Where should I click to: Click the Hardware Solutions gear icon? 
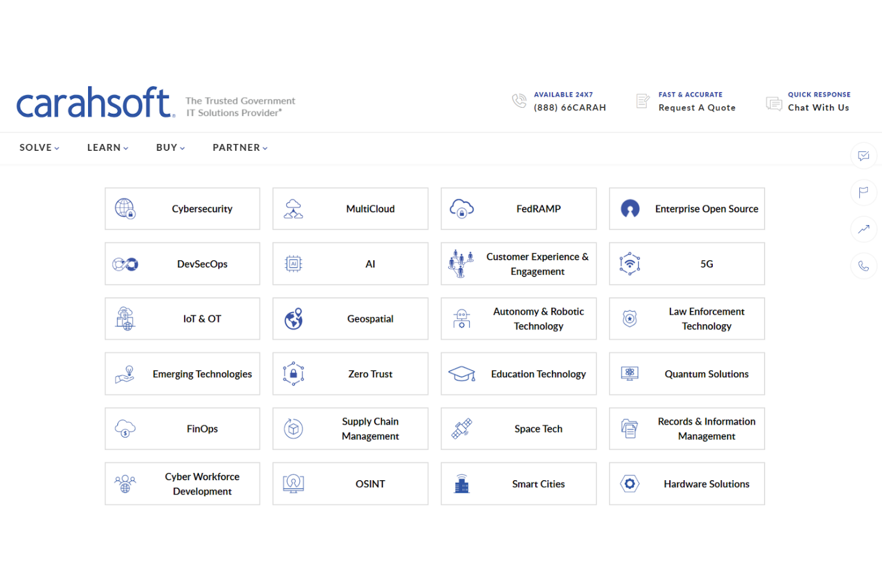pyautogui.click(x=629, y=484)
